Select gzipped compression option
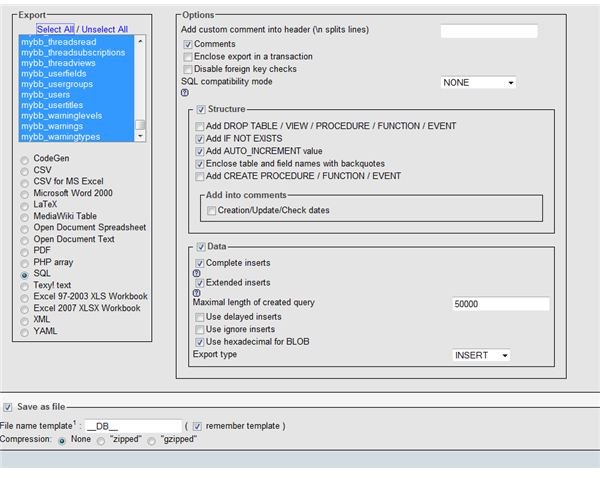The width and height of the screenshot is (600, 478). (152, 441)
